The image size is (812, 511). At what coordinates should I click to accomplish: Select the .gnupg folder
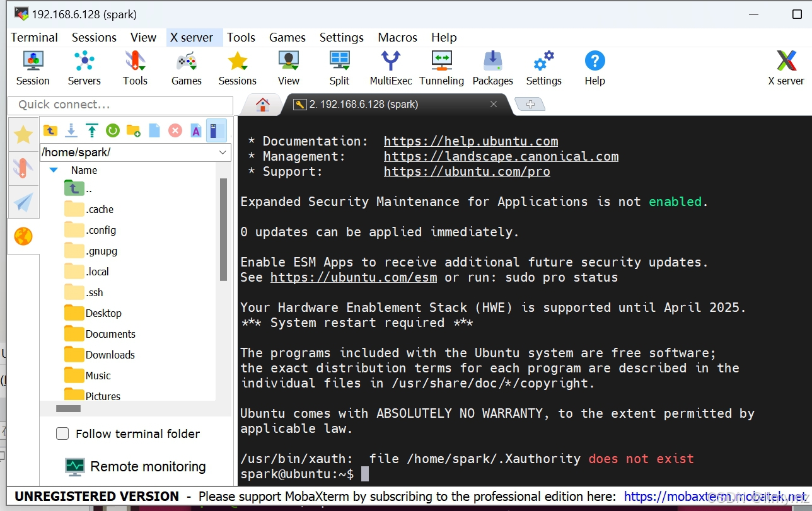coord(91,251)
